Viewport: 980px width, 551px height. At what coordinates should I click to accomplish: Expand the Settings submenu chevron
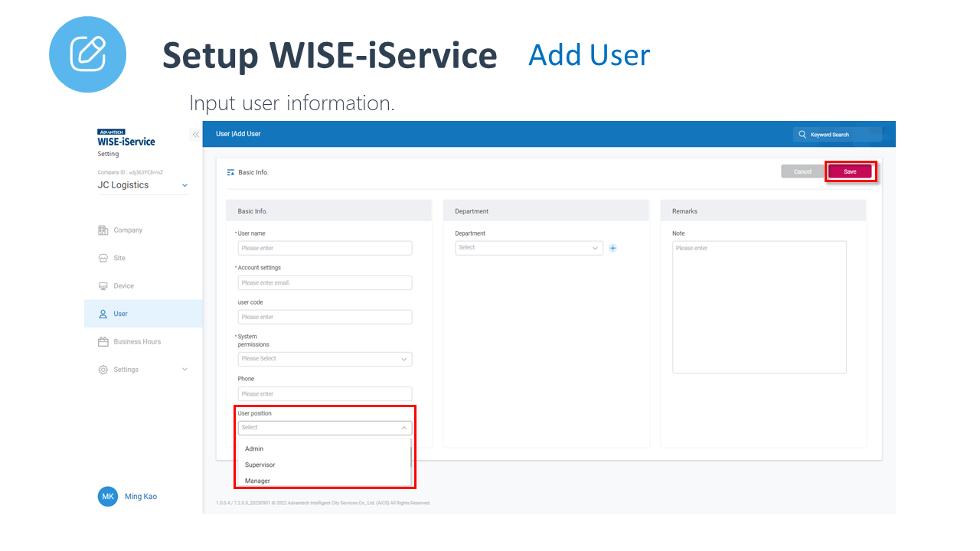[x=185, y=370]
